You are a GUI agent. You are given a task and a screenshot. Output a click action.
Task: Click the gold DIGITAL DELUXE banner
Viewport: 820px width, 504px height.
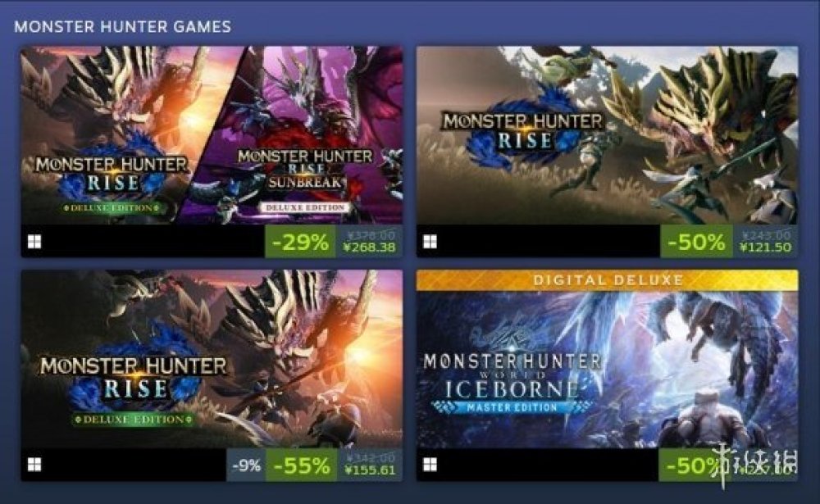(x=607, y=280)
